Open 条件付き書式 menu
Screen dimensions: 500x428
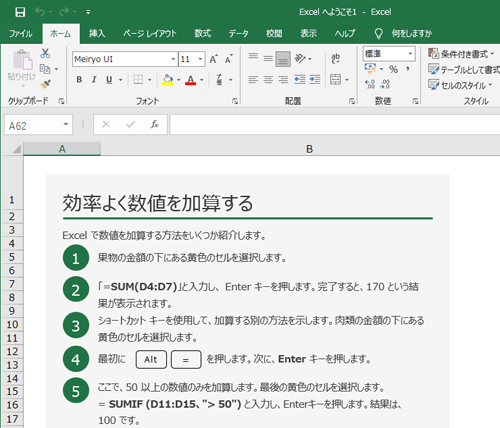[x=462, y=54]
